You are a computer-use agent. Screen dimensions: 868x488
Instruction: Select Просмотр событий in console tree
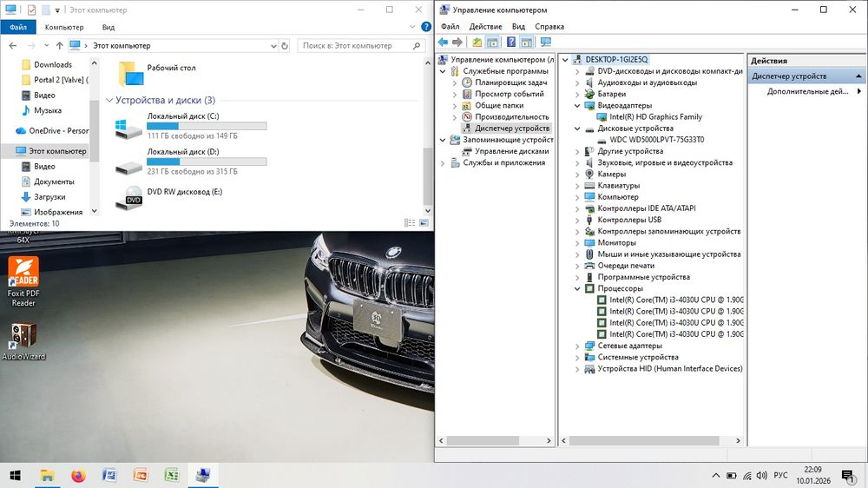coord(509,94)
